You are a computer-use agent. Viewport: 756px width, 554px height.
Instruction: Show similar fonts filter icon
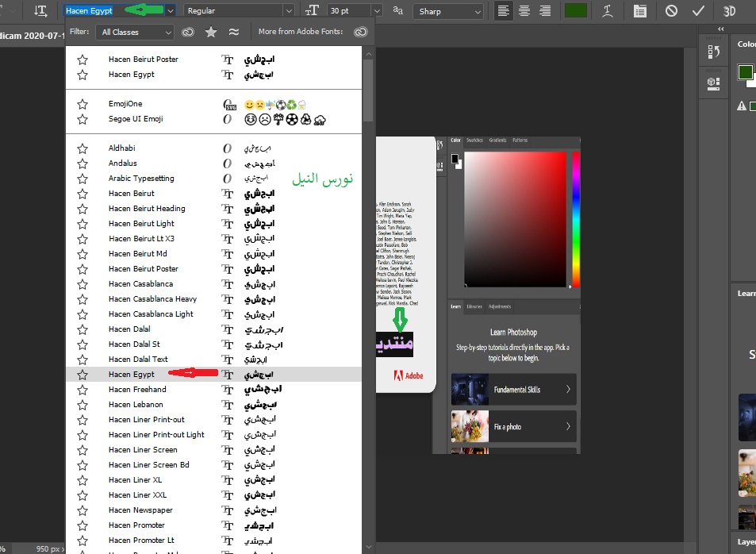(233, 33)
